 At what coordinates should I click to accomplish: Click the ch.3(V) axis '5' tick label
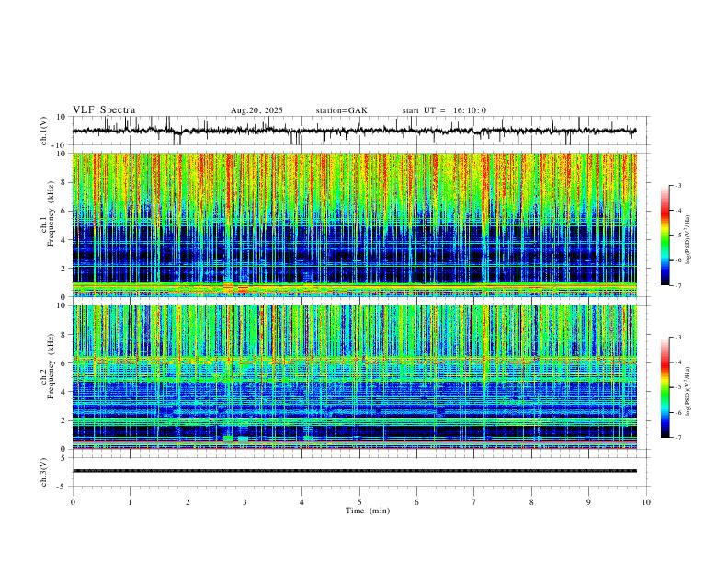coord(64,457)
